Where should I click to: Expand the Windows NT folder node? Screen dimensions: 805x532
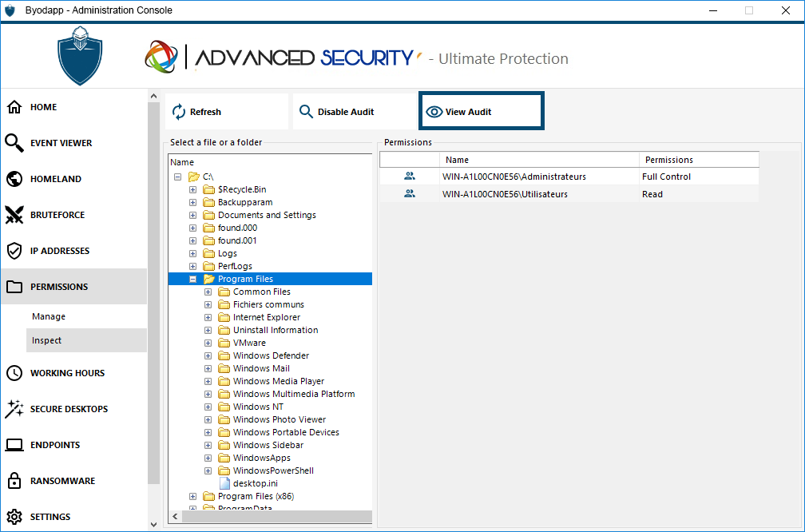[x=208, y=407]
